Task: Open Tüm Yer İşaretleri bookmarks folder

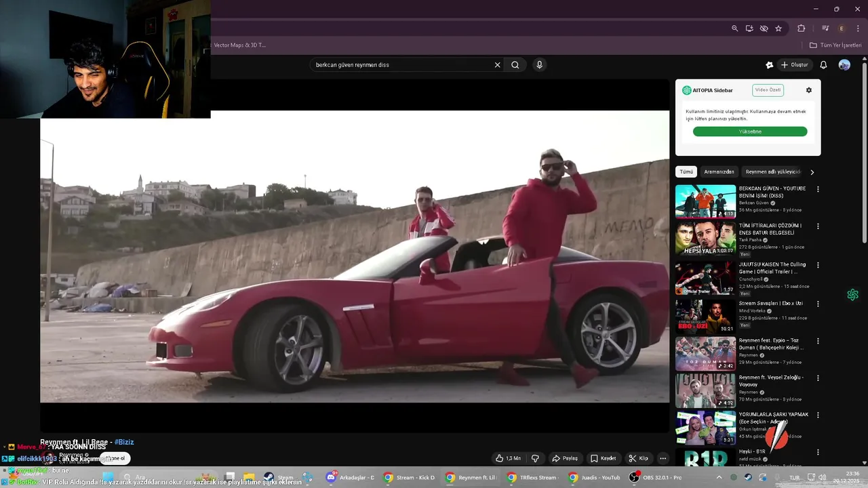Action: click(x=835, y=45)
